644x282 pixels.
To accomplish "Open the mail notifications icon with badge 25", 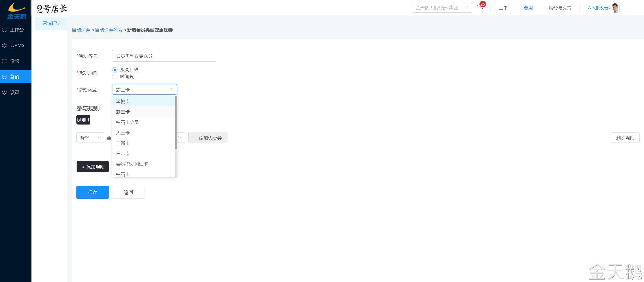I will (479, 7).
